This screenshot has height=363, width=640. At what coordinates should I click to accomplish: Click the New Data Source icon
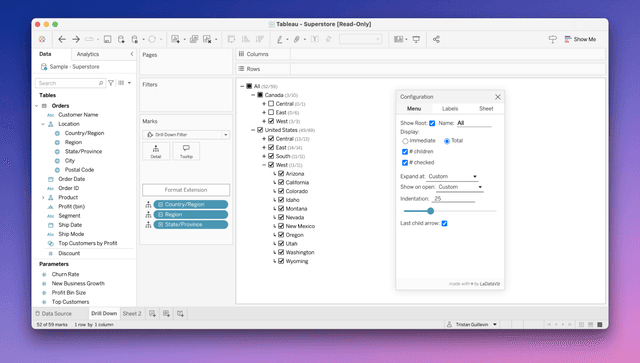[121, 39]
